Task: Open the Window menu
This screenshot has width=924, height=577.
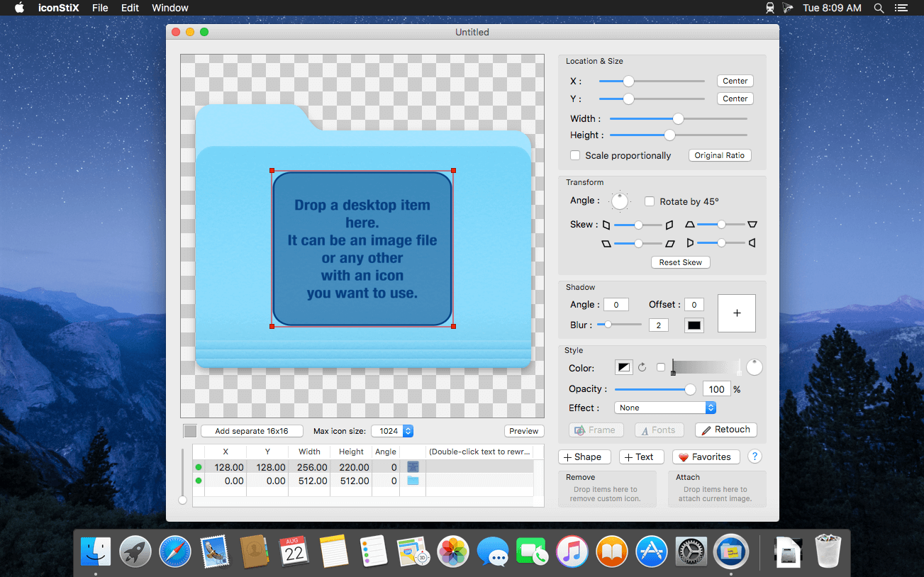Action: (x=170, y=8)
